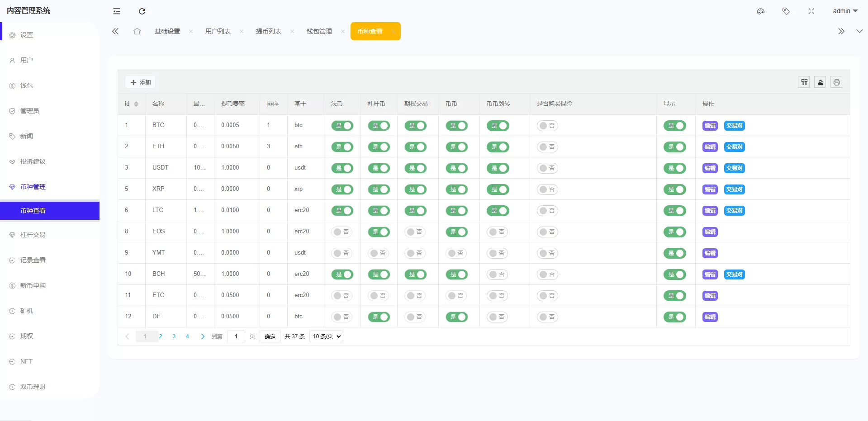
Task: Click the 添加 button
Action: pos(141,82)
